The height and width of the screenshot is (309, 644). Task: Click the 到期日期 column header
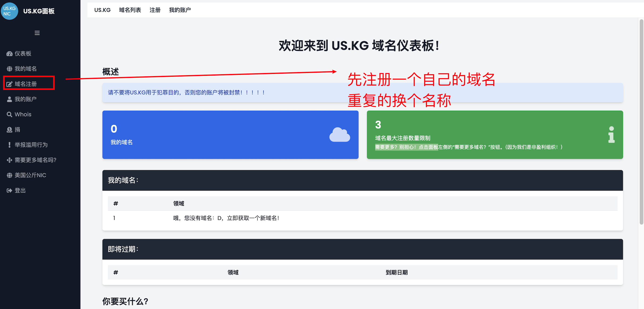pyautogui.click(x=397, y=272)
